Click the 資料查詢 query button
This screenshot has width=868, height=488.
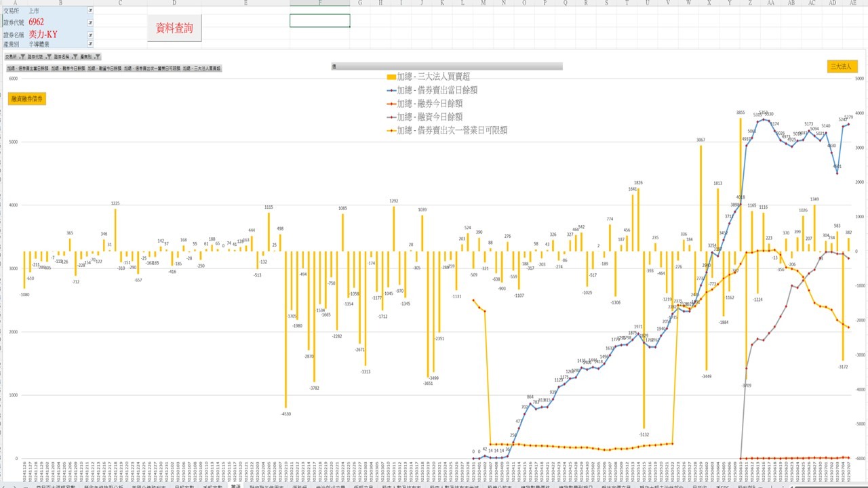click(174, 28)
